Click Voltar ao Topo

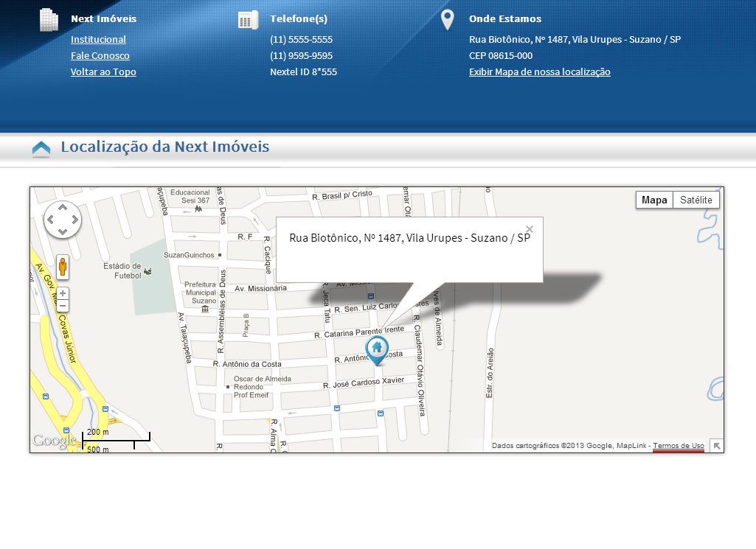click(x=104, y=72)
